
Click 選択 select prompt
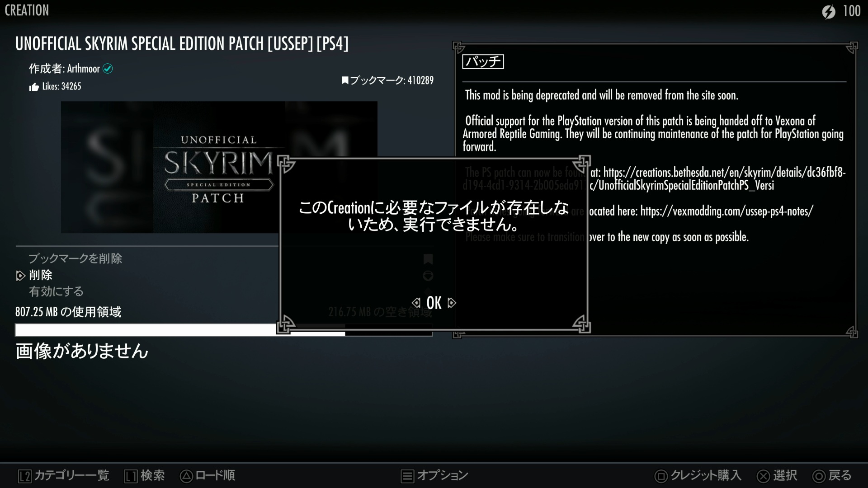[x=785, y=475]
